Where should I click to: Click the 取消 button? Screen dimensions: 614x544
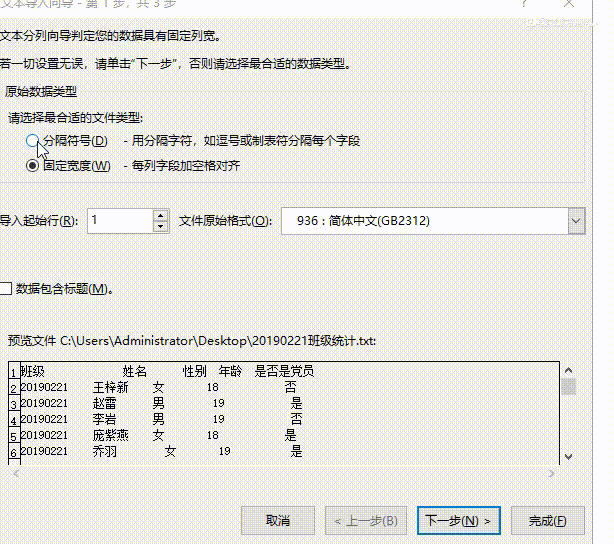278,521
